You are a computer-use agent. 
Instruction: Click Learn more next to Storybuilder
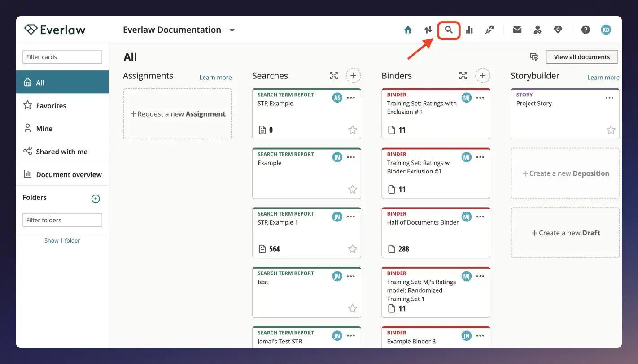pyautogui.click(x=603, y=77)
